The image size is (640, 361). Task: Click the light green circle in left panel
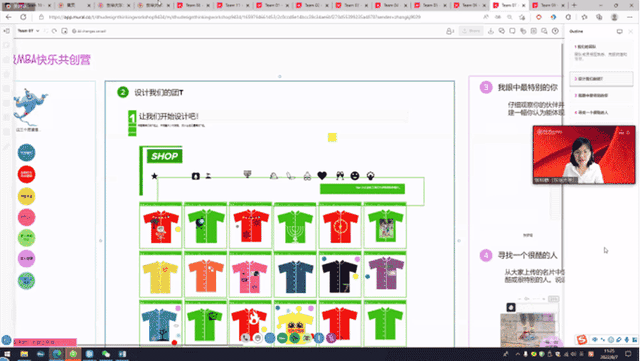[x=27, y=238]
